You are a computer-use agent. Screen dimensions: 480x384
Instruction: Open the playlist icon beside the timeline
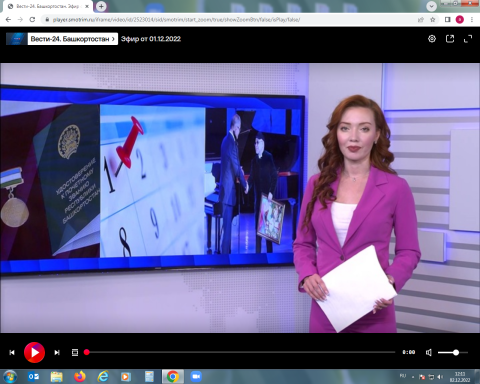[x=75, y=352]
